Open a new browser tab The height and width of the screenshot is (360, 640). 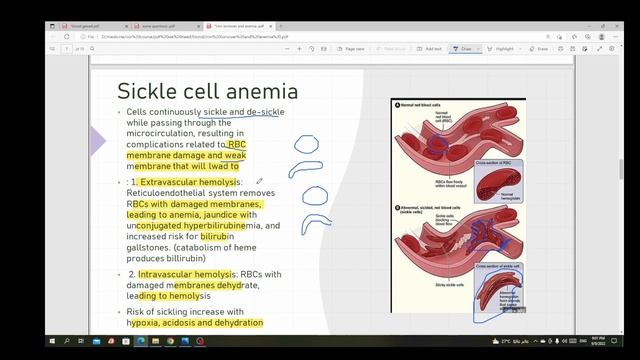tap(281, 26)
